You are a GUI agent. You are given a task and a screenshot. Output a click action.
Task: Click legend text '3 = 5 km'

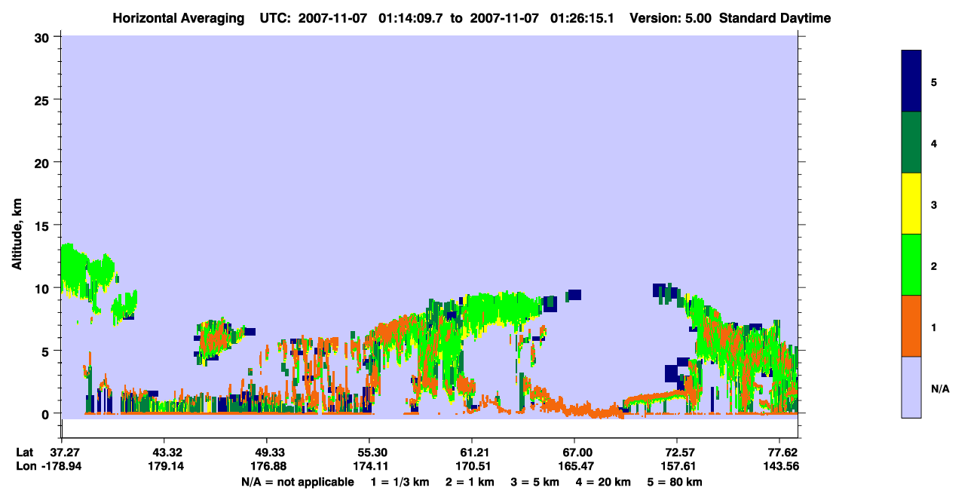coord(535,481)
